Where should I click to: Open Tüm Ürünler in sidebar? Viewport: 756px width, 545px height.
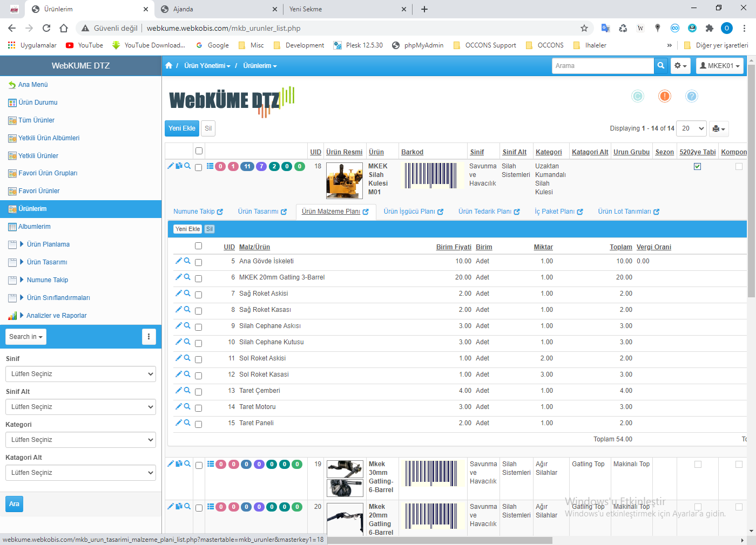(x=36, y=120)
